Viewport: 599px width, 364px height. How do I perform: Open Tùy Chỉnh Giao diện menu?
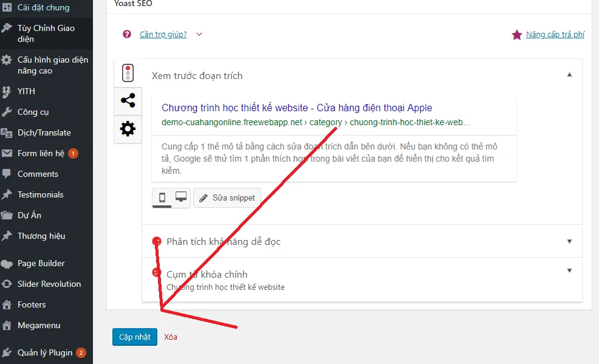click(x=46, y=33)
